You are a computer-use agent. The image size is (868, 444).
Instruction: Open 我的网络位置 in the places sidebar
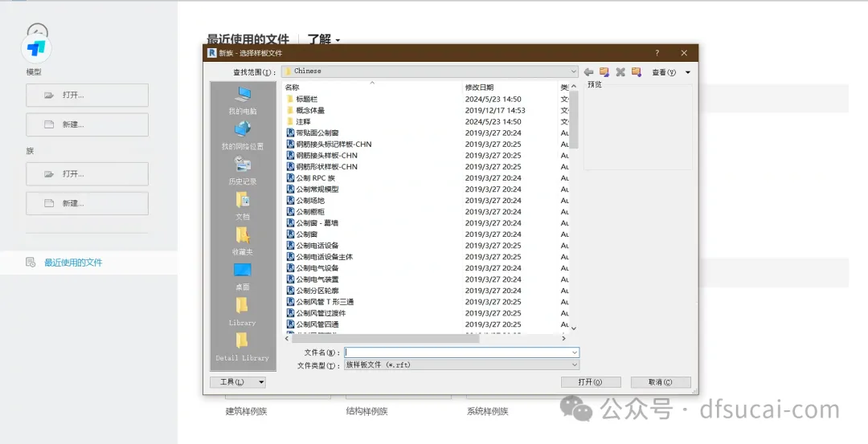tap(243, 136)
